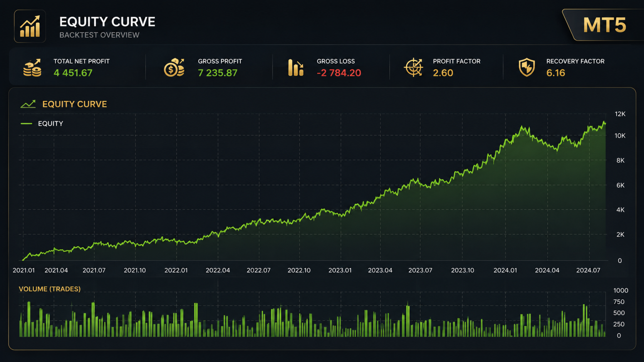This screenshot has height=362, width=644.
Task: Select the 4 451.67 net profit value
Action: click(x=73, y=73)
